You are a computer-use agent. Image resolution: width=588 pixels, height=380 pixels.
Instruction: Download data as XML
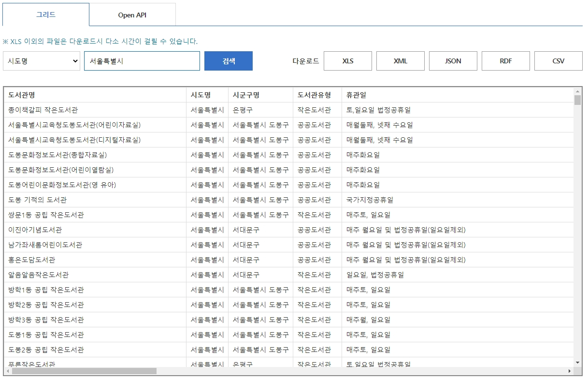point(401,61)
